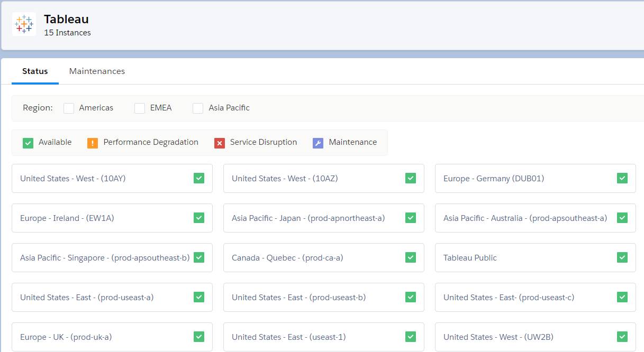Click status icon for United States - West (UW2B)
The height and width of the screenshot is (352, 644).
tap(622, 337)
